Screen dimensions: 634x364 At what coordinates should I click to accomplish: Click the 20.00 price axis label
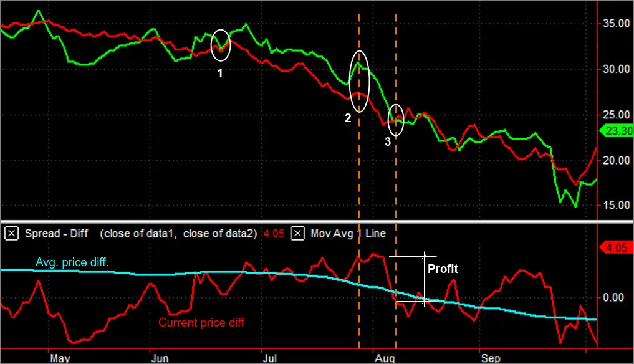(x=616, y=161)
